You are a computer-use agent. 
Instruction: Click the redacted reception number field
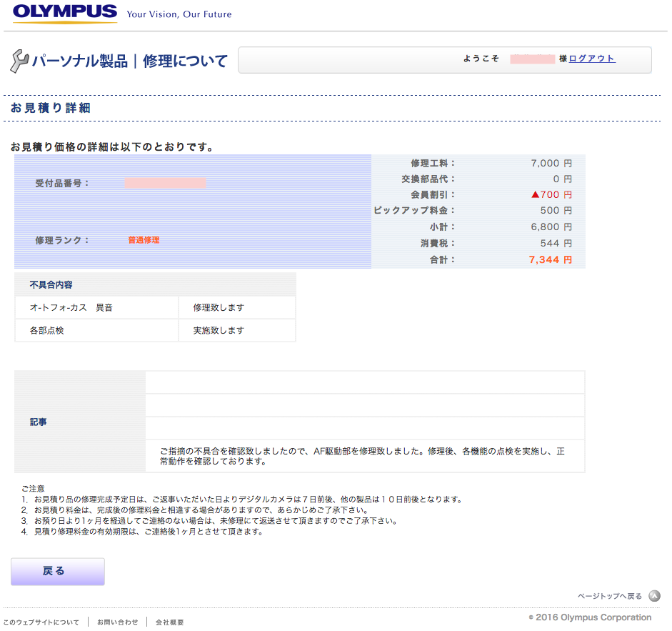click(166, 183)
